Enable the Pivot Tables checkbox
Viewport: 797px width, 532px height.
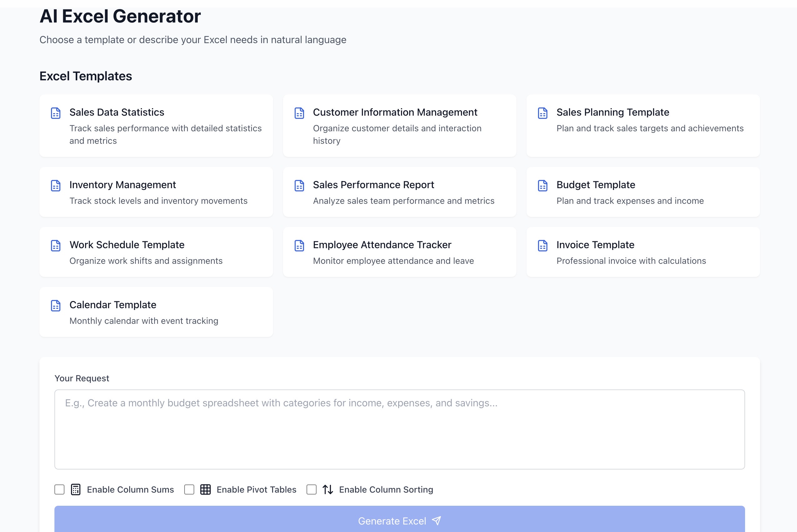point(189,489)
